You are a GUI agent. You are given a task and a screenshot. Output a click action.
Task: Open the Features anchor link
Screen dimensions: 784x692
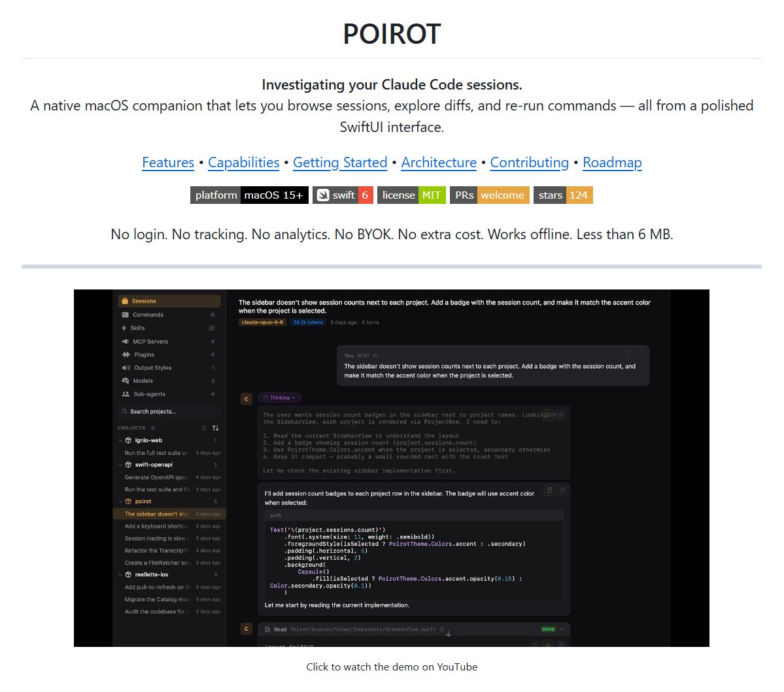pos(168,163)
